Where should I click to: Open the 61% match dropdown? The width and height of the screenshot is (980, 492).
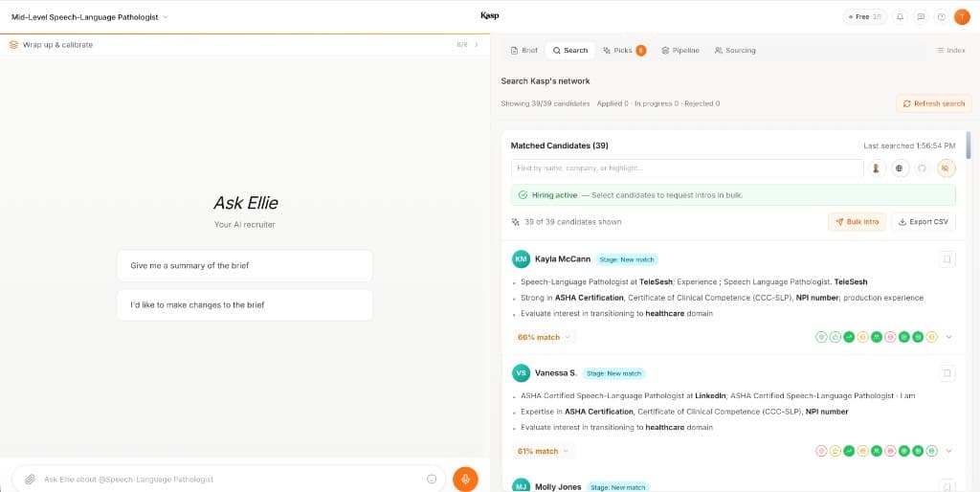[544, 451]
